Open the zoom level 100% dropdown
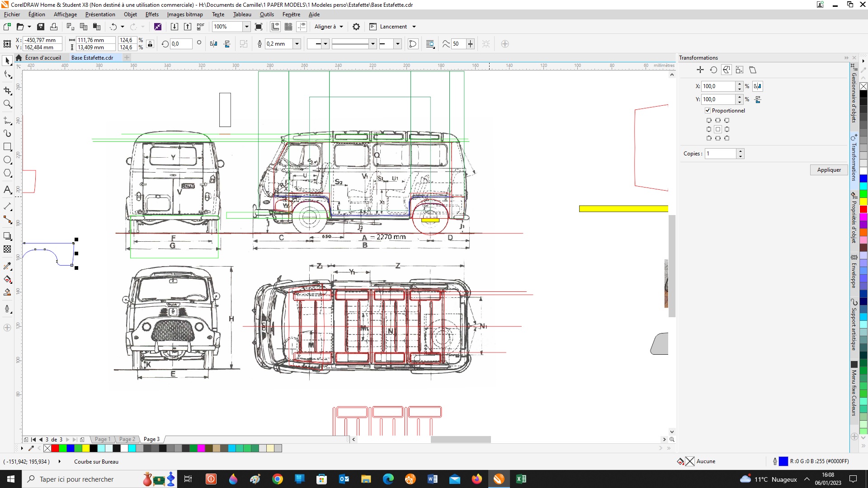Screen dimensions: 868x488 (x=247, y=27)
